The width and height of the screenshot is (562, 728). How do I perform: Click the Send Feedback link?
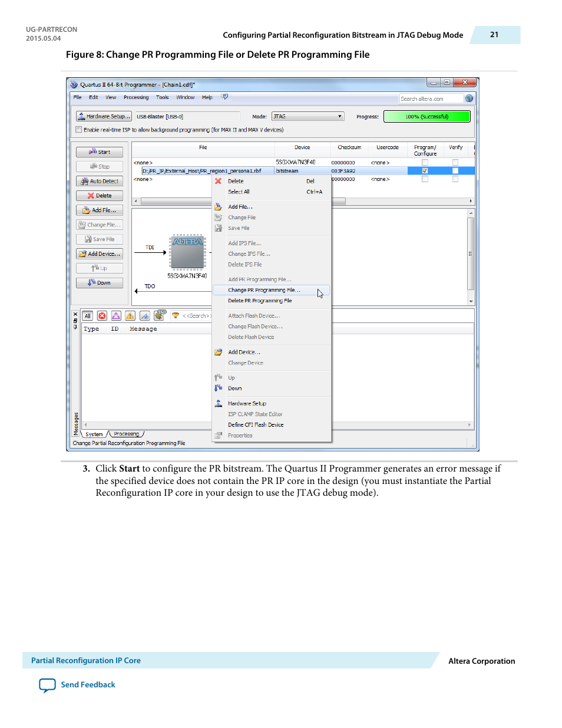[88, 685]
